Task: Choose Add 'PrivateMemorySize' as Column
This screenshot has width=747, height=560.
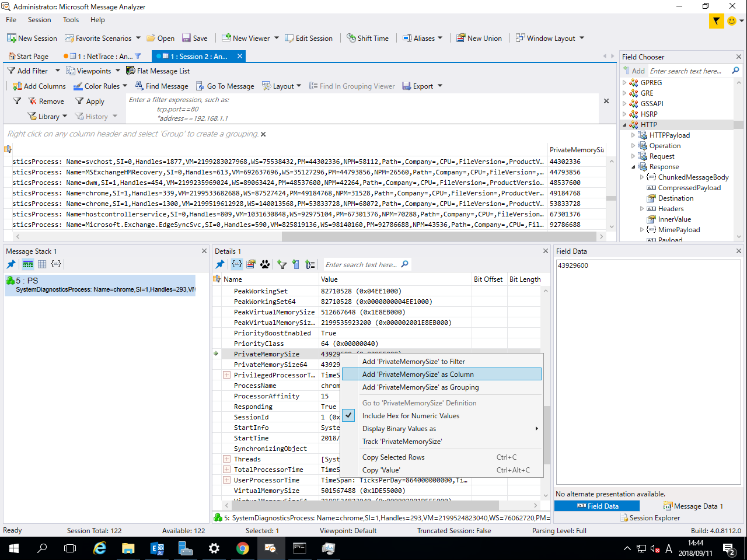Action: (417, 374)
